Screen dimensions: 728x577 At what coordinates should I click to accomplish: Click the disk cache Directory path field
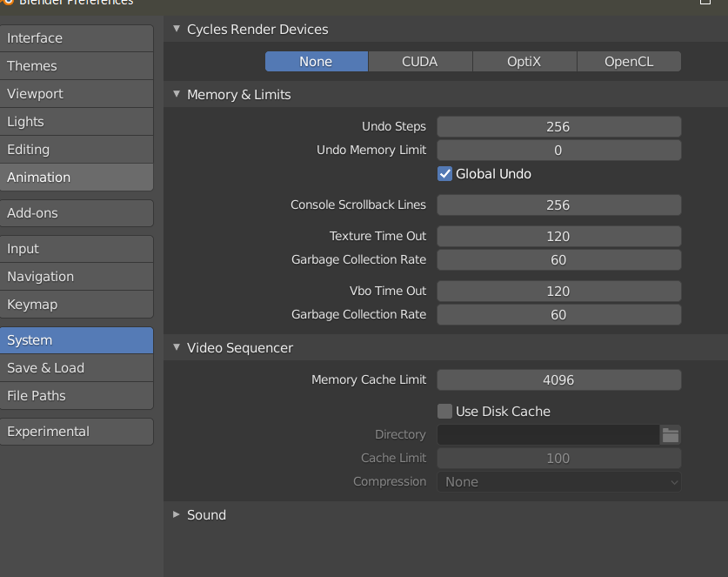point(548,435)
